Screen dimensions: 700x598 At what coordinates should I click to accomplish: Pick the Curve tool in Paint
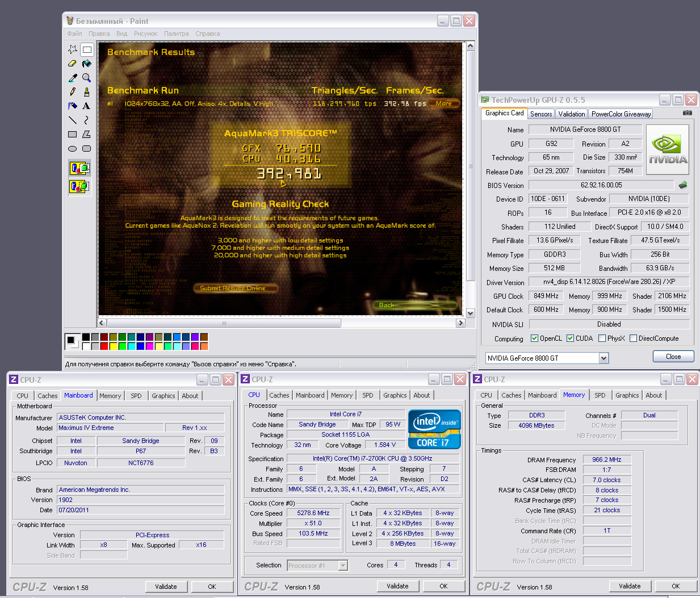click(x=86, y=120)
